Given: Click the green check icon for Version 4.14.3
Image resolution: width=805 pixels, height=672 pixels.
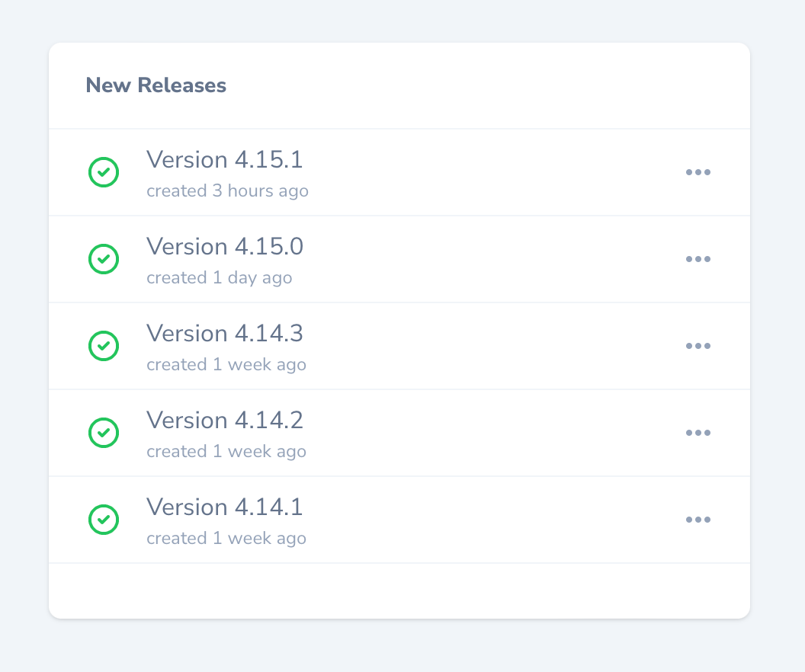Looking at the screenshot, I should tap(104, 346).
